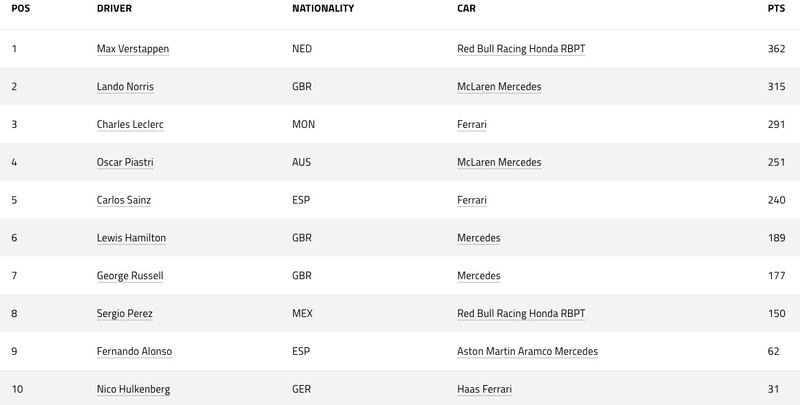800x405 pixels.
Task: Open Charles Leclerc driver profile
Action: (x=130, y=125)
